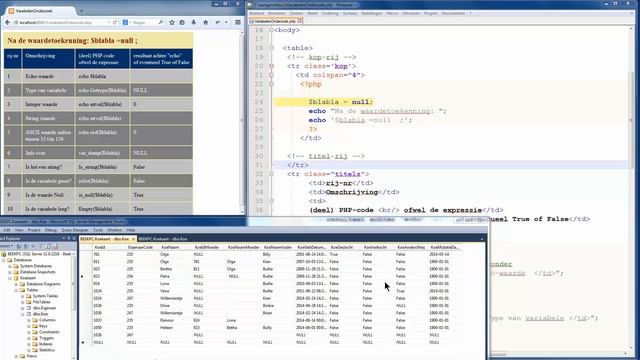The width and height of the screenshot is (640, 360).
Task: Open the Help menu in Management Studio
Action: click(x=130, y=230)
